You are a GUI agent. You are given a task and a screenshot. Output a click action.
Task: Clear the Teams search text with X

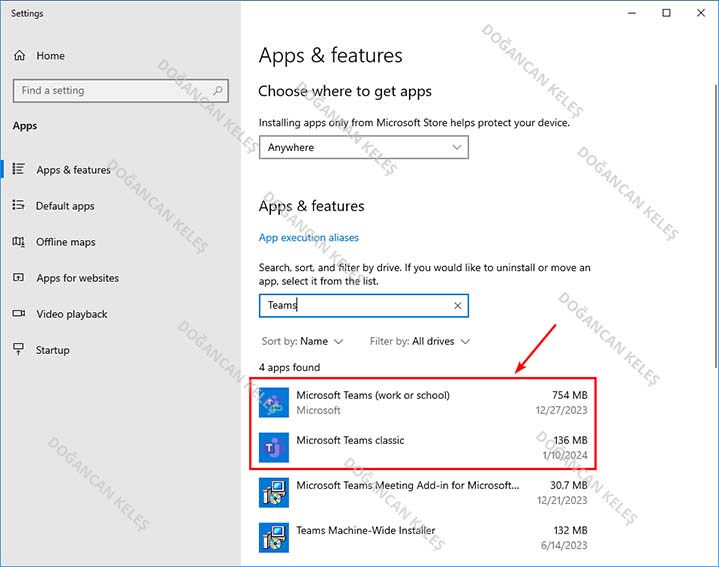(457, 306)
